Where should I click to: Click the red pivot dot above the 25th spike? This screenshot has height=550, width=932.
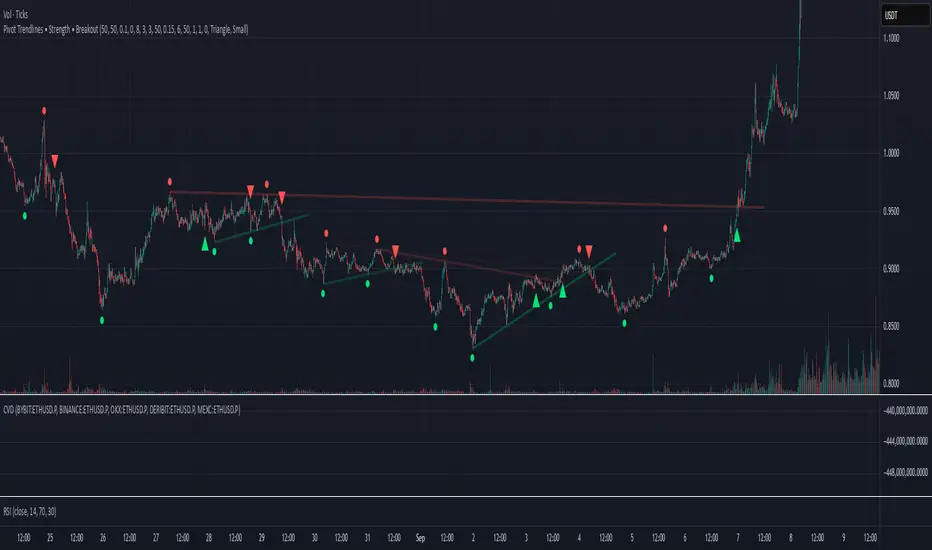[44, 111]
